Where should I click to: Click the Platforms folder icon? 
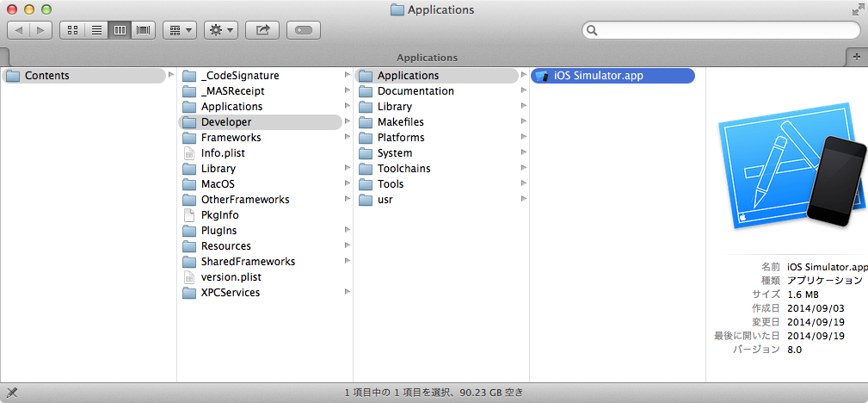(366, 138)
